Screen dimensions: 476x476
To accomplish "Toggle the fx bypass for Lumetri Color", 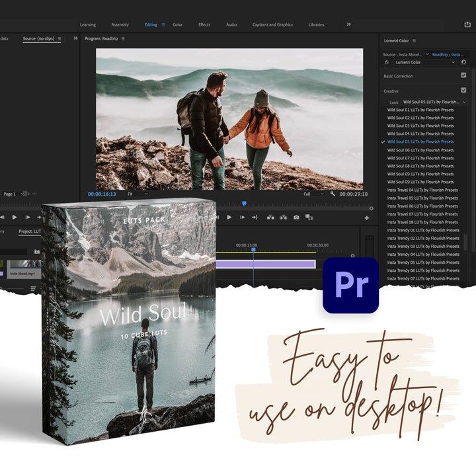I will click(387, 62).
